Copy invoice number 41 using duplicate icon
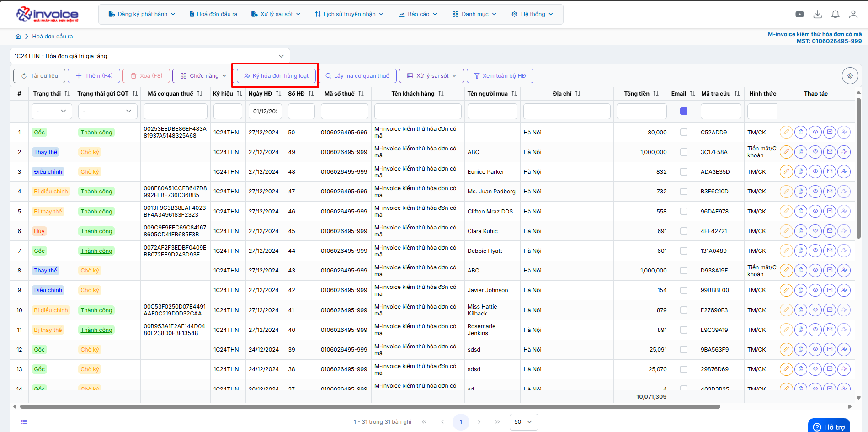This screenshot has width=868, height=432. [x=801, y=310]
